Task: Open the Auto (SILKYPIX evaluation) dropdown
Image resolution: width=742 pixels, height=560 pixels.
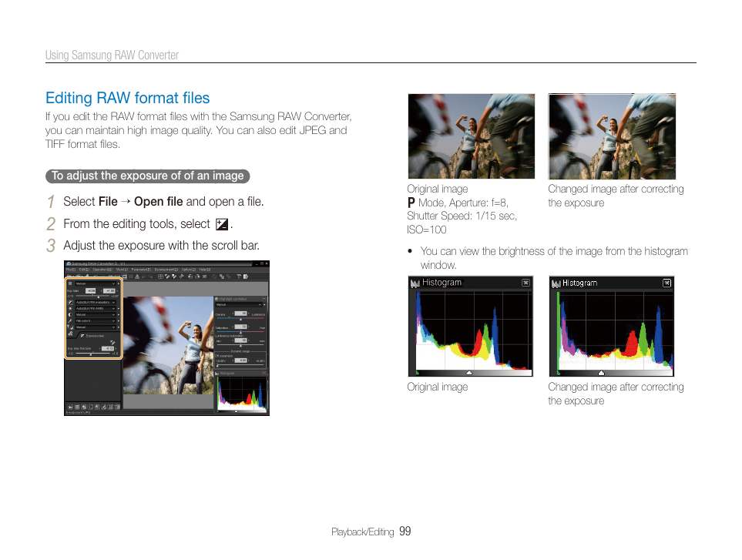Action: click(96, 303)
